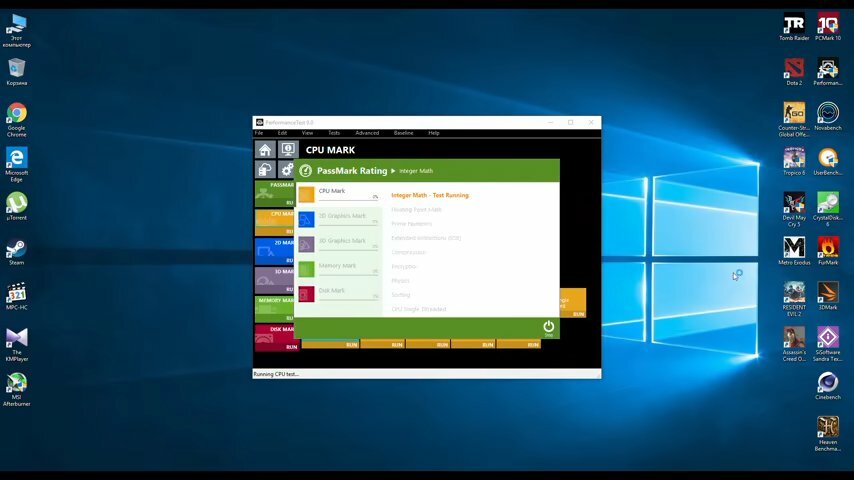
Task: Click the 2D Mark sidebar tile
Action: tap(274, 251)
